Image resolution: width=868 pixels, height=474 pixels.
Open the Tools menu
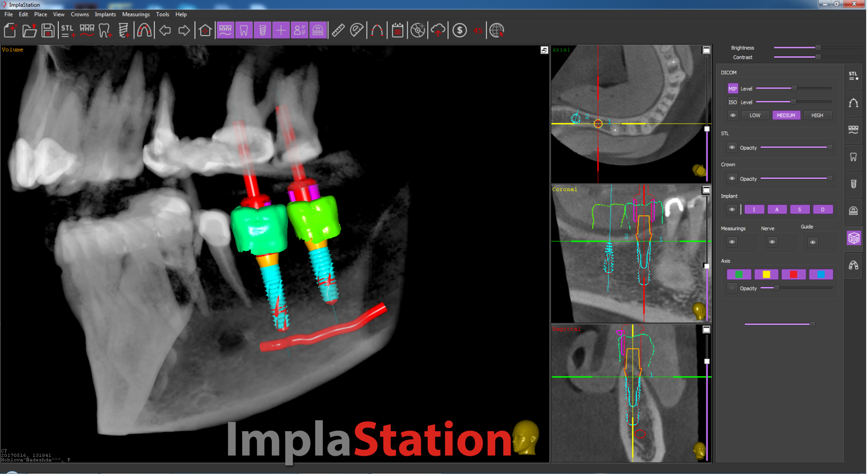click(163, 14)
